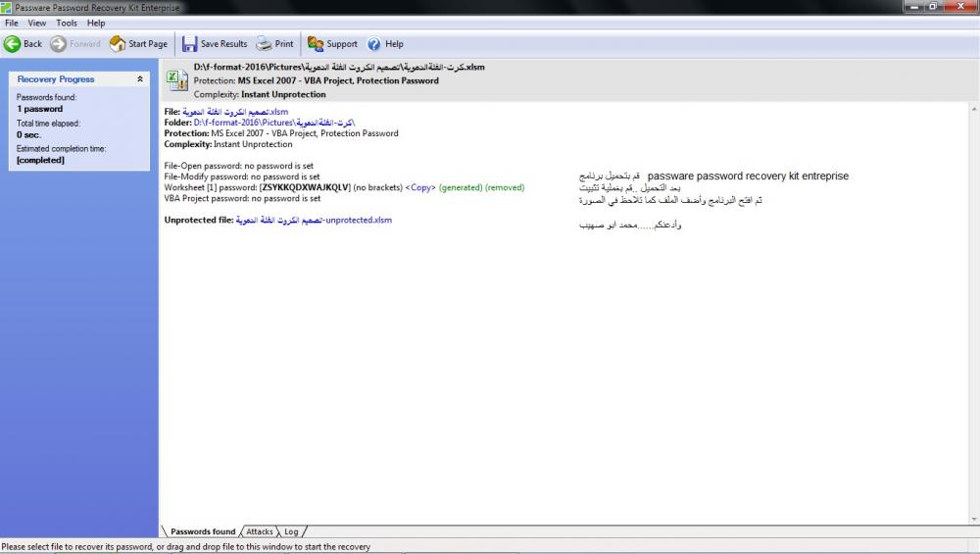980x554 pixels.
Task: Open the File menu
Action: click(x=11, y=24)
